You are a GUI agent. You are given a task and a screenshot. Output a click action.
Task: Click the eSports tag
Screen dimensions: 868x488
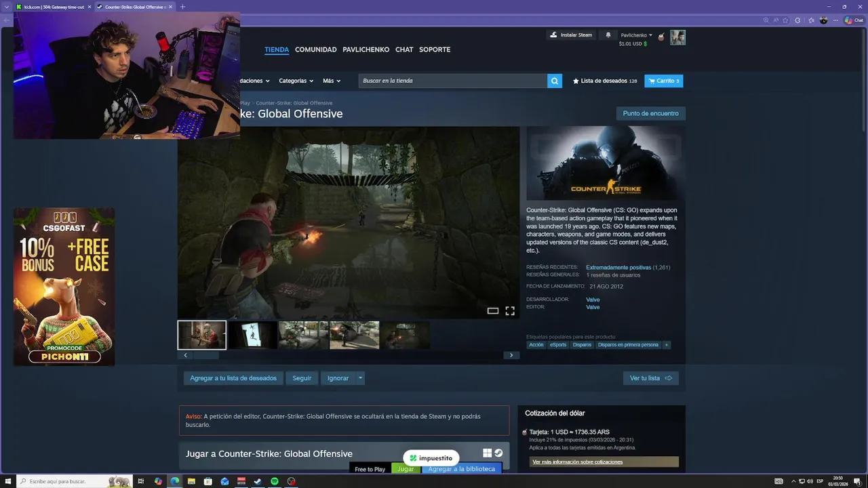click(x=558, y=345)
